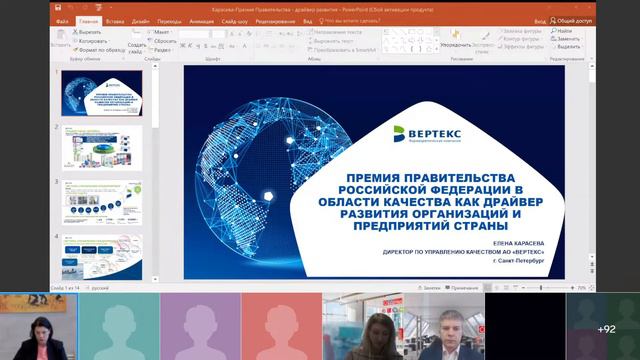Click the zoom-in plus button
Image resolution: width=640 pixels, height=360 pixels.
(x=572, y=288)
